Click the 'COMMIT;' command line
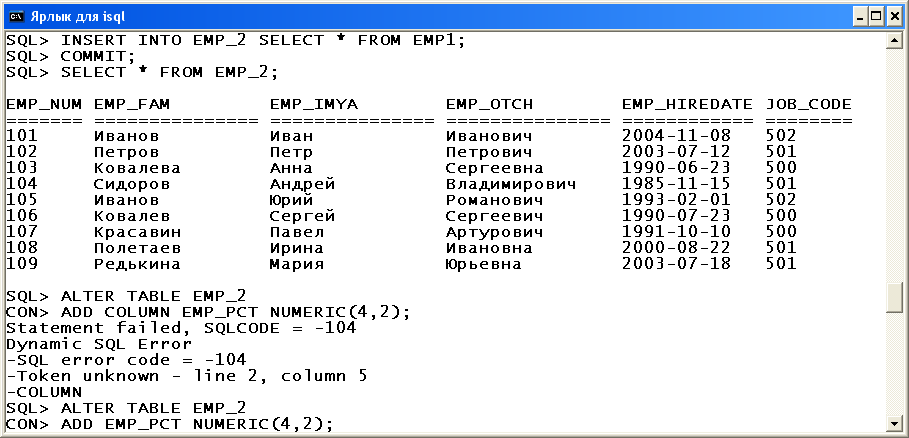 [71, 57]
